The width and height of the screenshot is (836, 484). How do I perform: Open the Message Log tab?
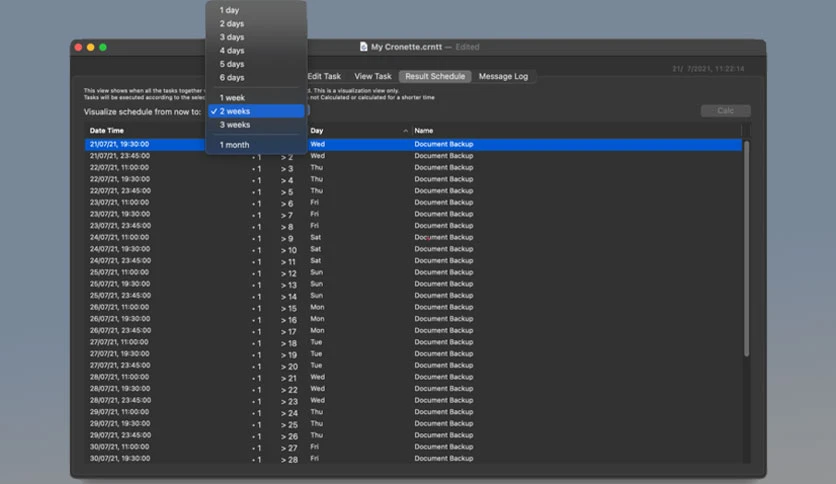click(x=503, y=76)
